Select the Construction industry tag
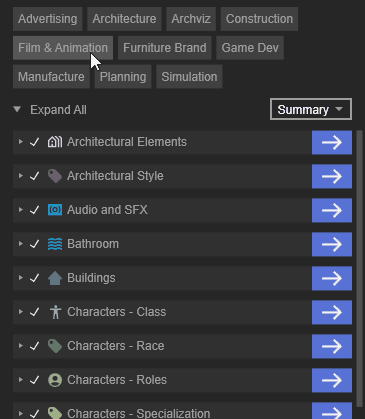Screen dimensions: 365x419 click(x=259, y=19)
